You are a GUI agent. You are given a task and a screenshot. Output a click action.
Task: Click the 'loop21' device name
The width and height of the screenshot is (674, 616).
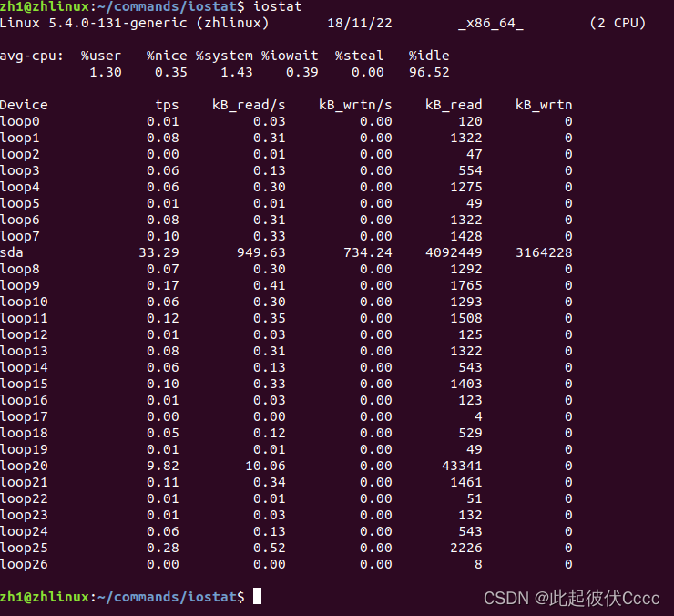(x=24, y=482)
